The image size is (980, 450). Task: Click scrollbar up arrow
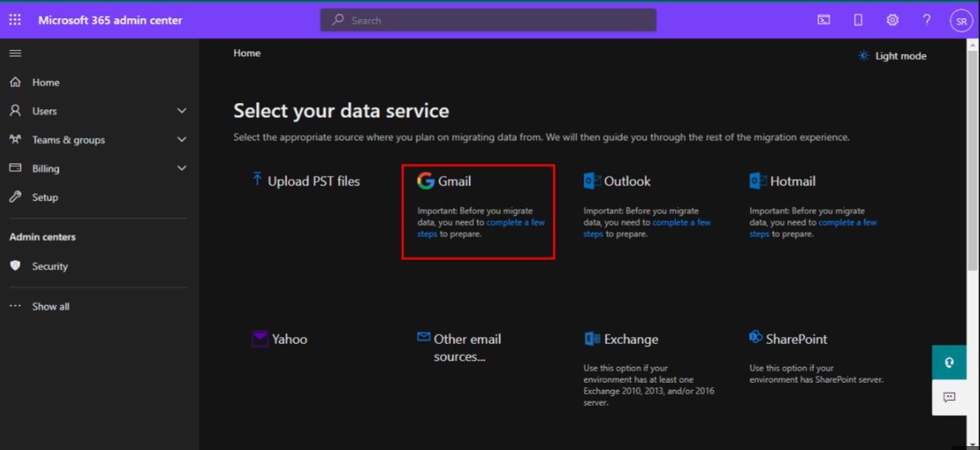pyautogui.click(x=973, y=44)
